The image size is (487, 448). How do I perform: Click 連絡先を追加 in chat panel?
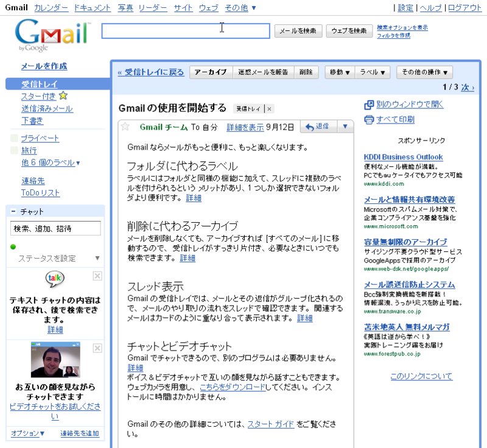(80, 433)
